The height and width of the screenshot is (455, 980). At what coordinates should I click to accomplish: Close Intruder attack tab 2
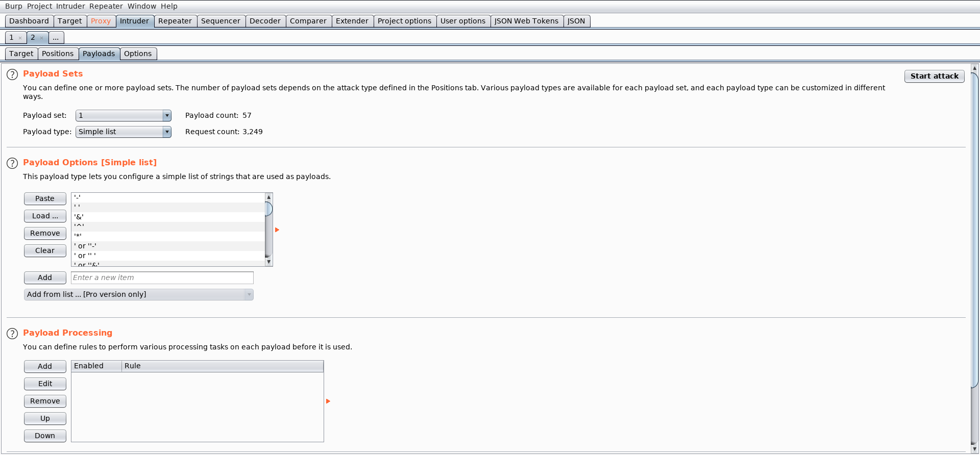click(41, 38)
